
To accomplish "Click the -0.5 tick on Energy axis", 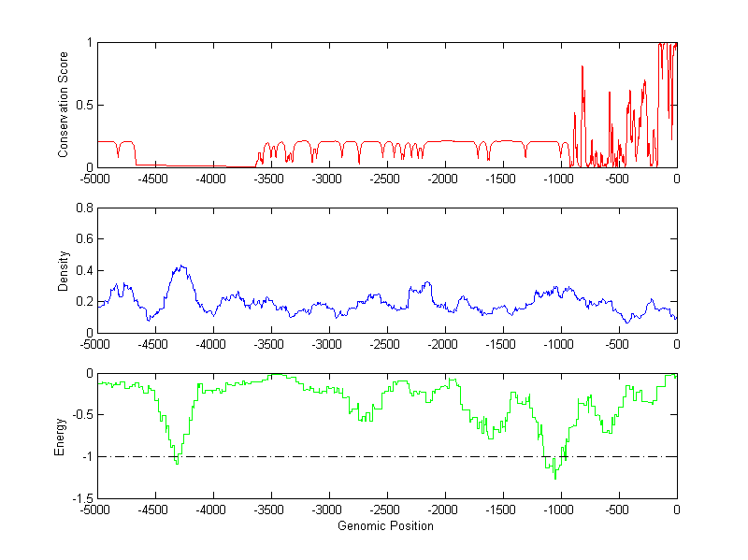I will point(81,415).
